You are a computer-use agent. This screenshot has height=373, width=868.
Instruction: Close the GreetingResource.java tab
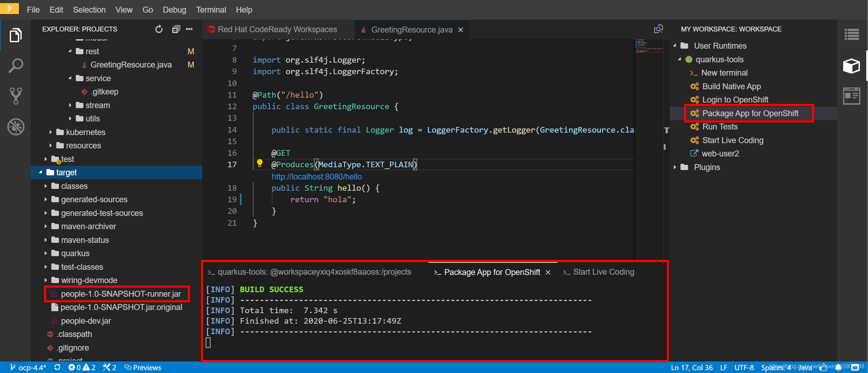tap(461, 30)
